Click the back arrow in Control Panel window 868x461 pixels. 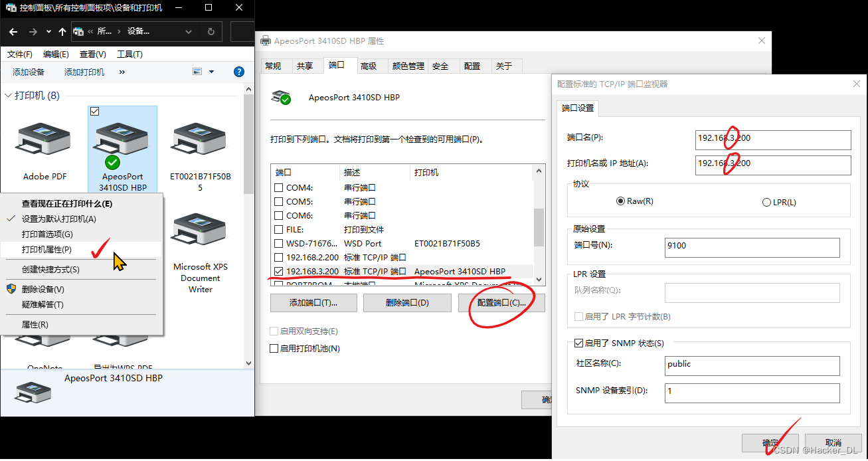click(15, 31)
